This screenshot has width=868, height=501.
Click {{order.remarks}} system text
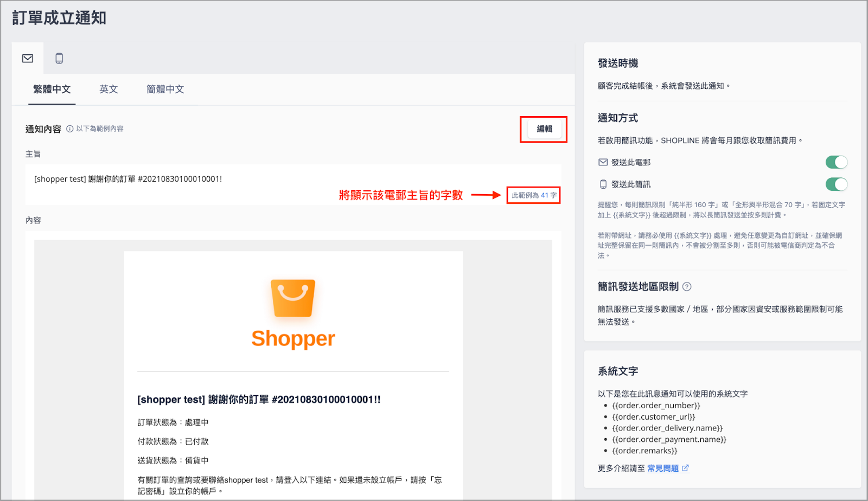[x=644, y=451]
